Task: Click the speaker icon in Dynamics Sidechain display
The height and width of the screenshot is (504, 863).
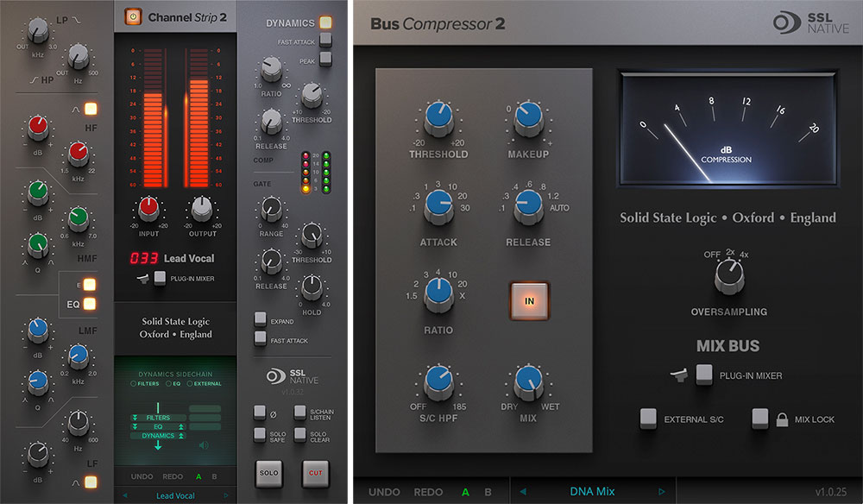Action: click(204, 444)
